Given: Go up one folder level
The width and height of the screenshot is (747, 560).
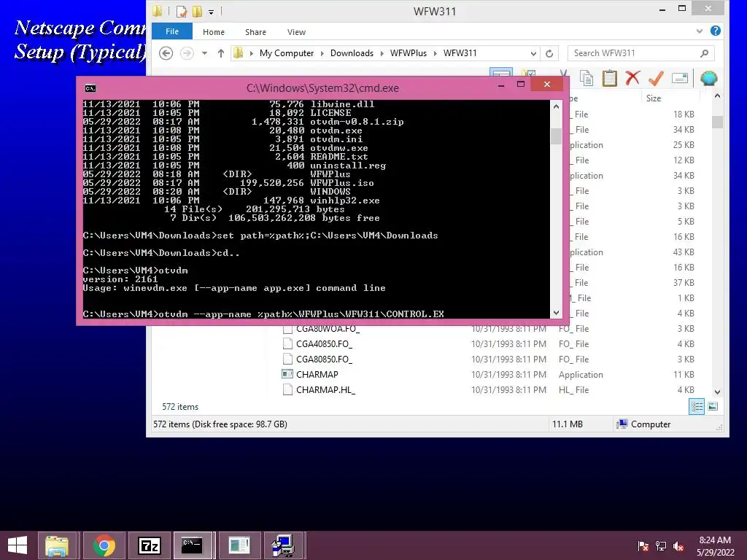Looking at the screenshot, I should click(220, 52).
